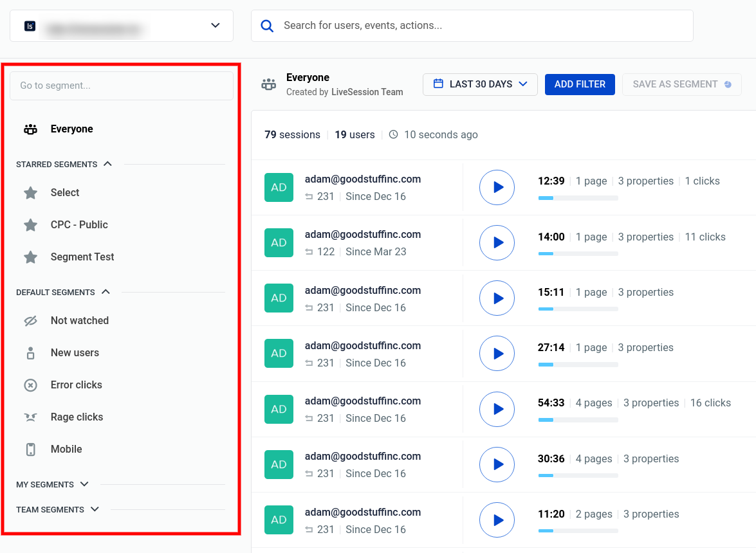Click AD avatar of the 12:39 session

pyautogui.click(x=279, y=187)
